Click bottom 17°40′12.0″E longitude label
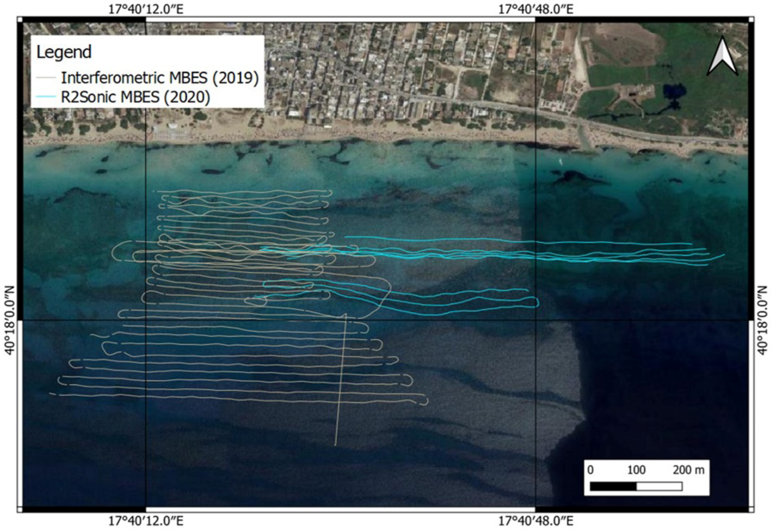Image resolution: width=772 pixels, height=532 pixels. click(x=146, y=521)
